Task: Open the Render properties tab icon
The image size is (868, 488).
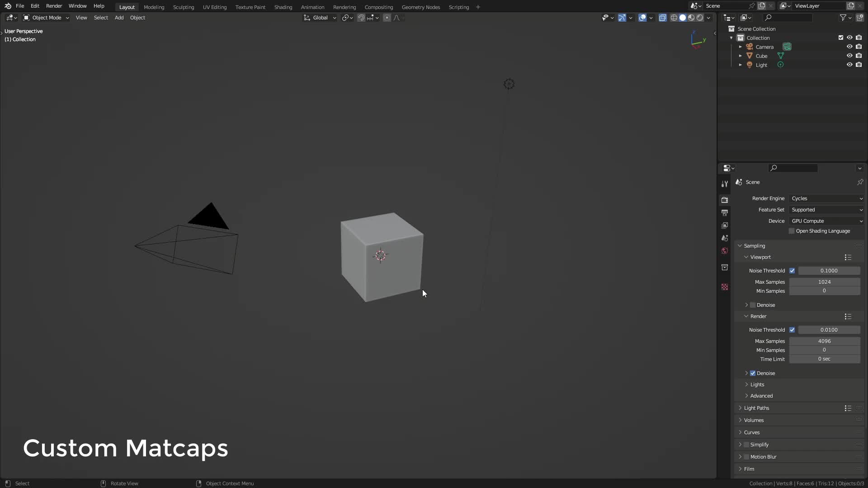Action: click(725, 200)
